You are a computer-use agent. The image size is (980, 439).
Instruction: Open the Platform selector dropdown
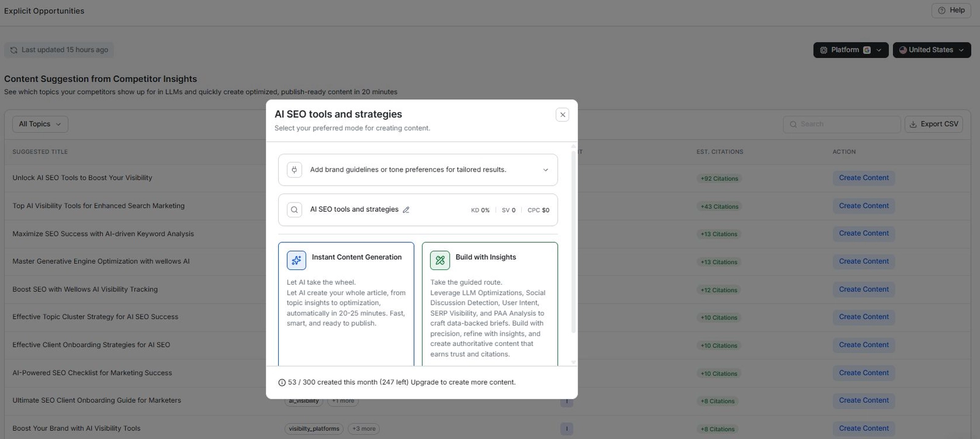(850, 50)
